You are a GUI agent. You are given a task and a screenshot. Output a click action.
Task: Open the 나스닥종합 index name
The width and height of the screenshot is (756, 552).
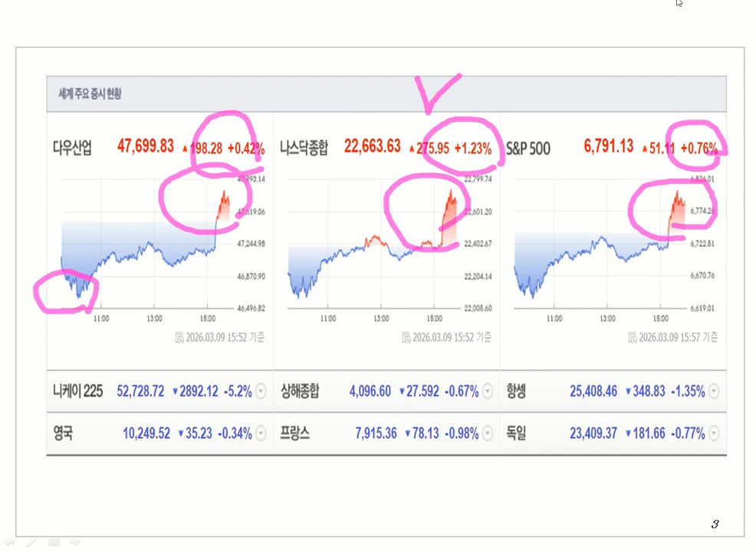[304, 147]
